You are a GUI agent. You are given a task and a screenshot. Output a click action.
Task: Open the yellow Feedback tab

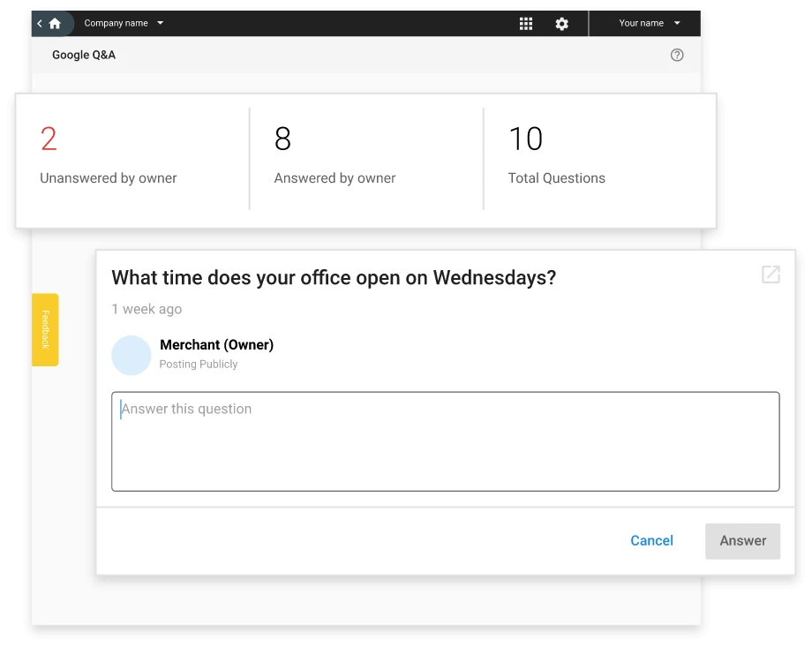(46, 329)
